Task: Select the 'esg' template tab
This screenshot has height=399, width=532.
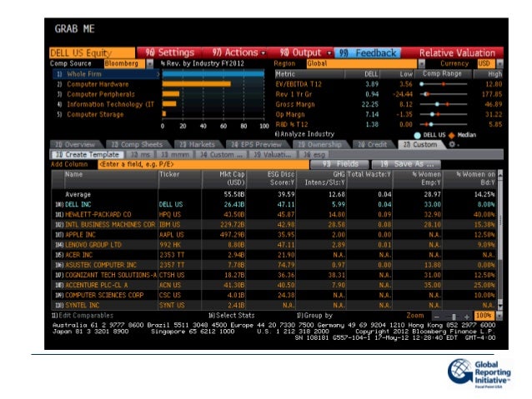Action: coord(314,155)
